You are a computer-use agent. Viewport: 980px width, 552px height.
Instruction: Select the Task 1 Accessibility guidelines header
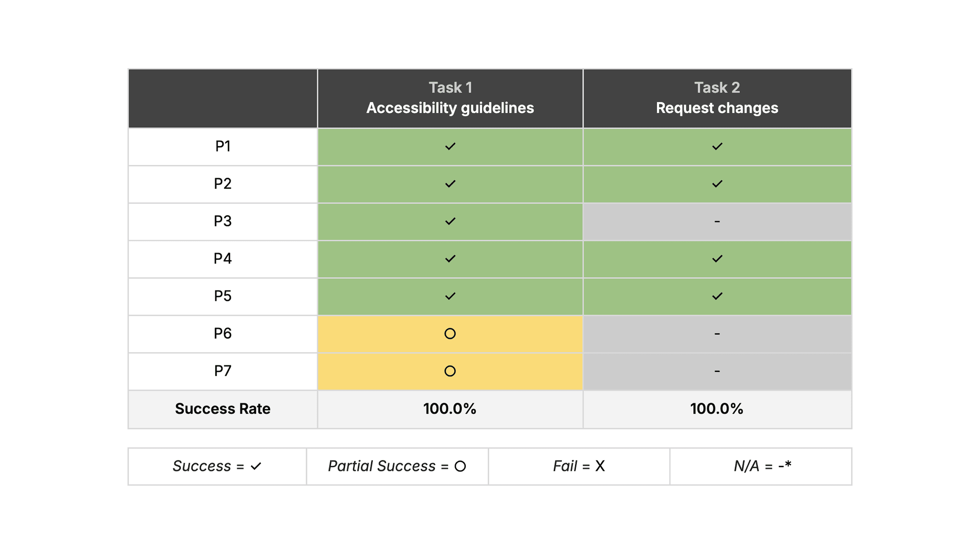tap(450, 98)
